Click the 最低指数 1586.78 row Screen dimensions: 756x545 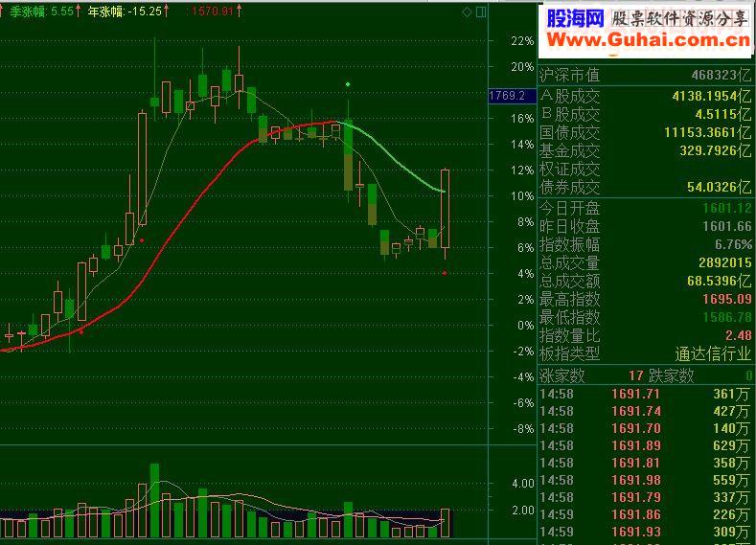point(646,317)
